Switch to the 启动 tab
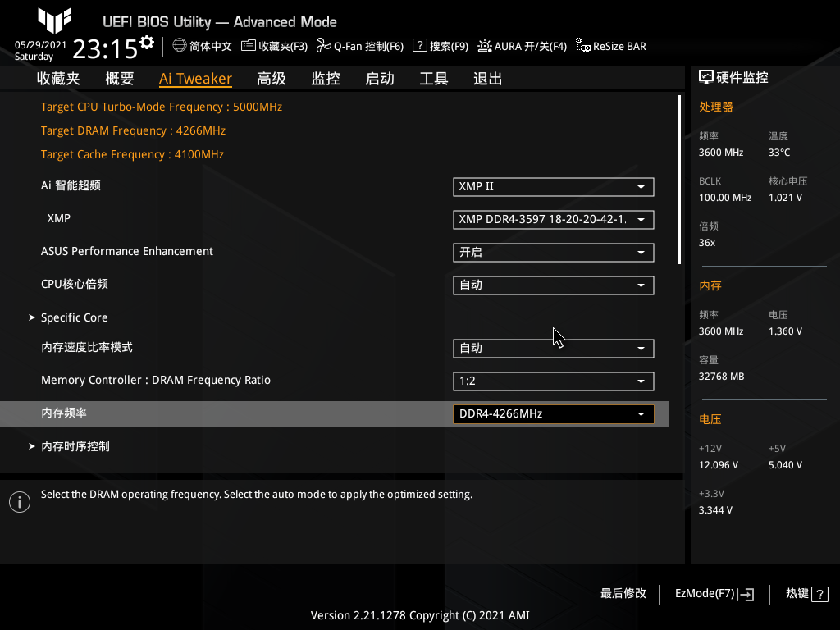This screenshot has width=840, height=630. pyautogui.click(x=379, y=79)
